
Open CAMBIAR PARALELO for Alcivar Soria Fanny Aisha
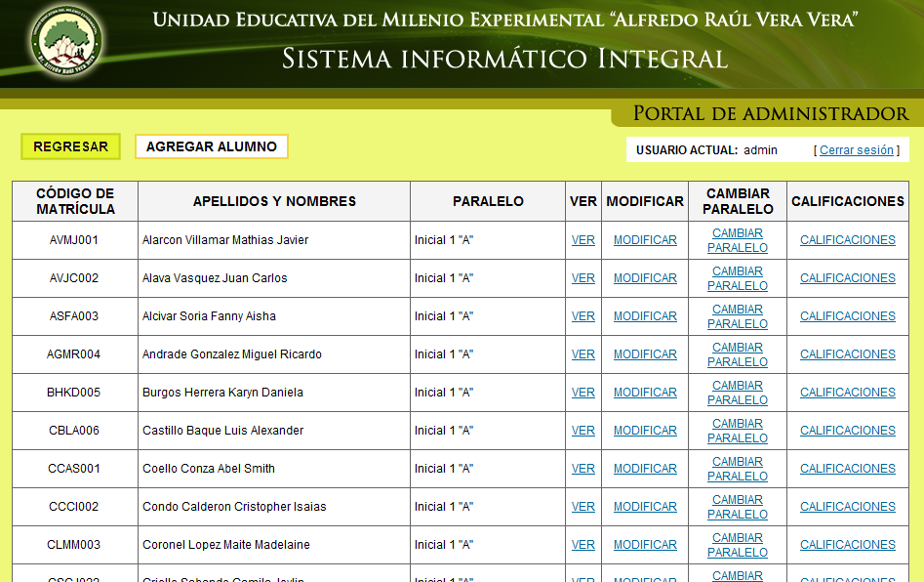738,316
